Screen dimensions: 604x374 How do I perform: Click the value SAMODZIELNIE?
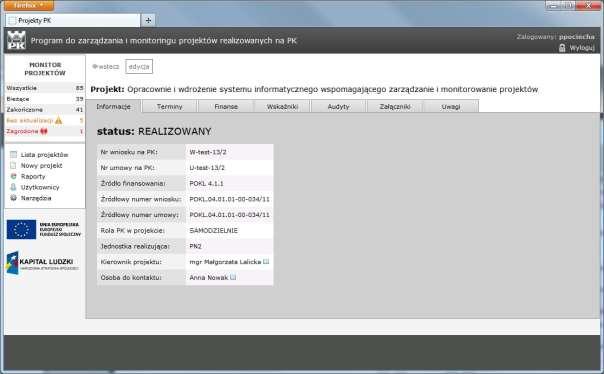tap(213, 230)
